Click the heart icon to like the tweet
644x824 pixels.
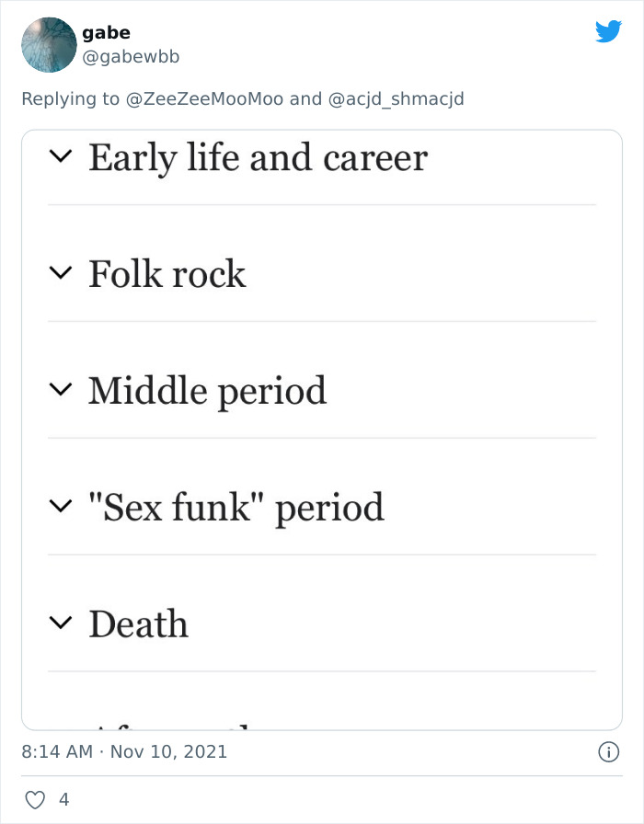click(37, 800)
